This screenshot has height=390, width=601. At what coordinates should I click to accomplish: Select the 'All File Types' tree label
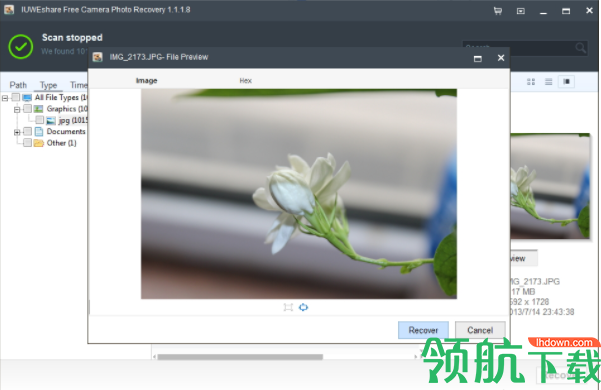coord(61,97)
